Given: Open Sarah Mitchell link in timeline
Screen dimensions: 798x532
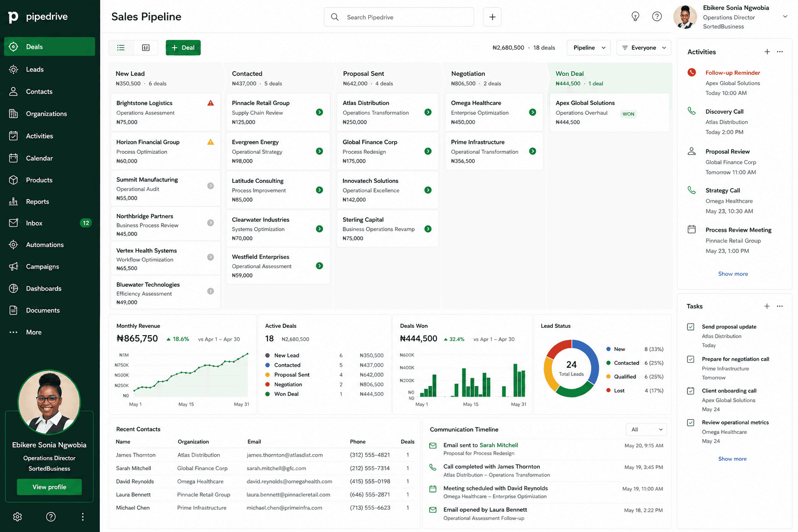Looking at the screenshot, I should tap(499, 445).
